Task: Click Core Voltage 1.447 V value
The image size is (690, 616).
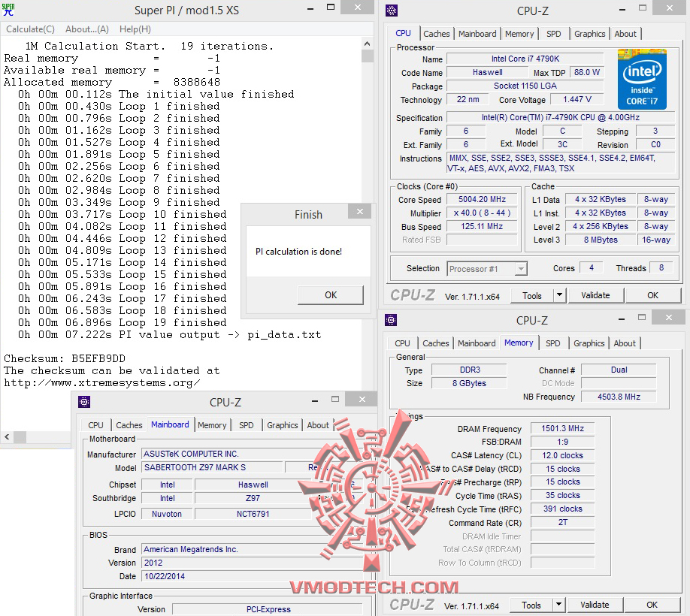Action: click(577, 99)
